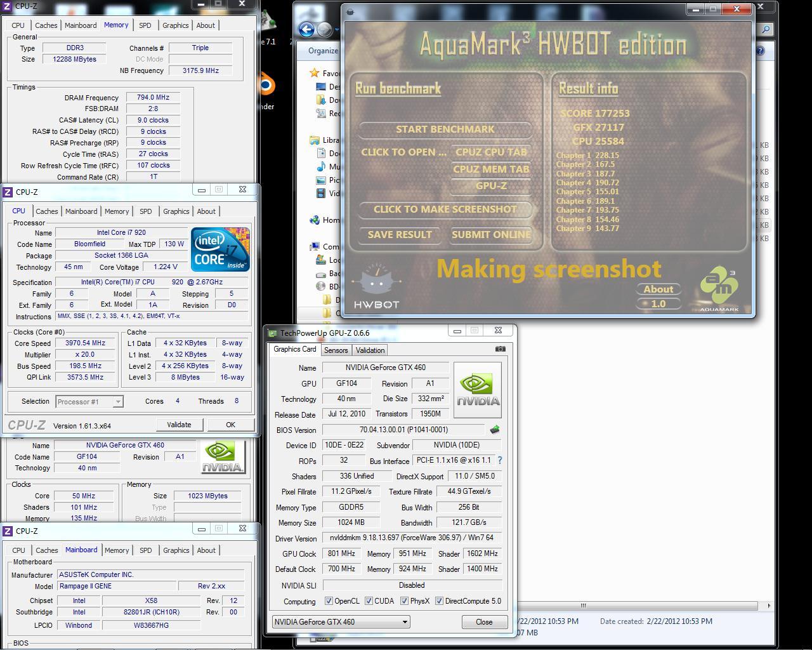Image resolution: width=812 pixels, height=650 pixels.
Task: Open Explorer help via the blue question icon
Action: tap(761, 51)
